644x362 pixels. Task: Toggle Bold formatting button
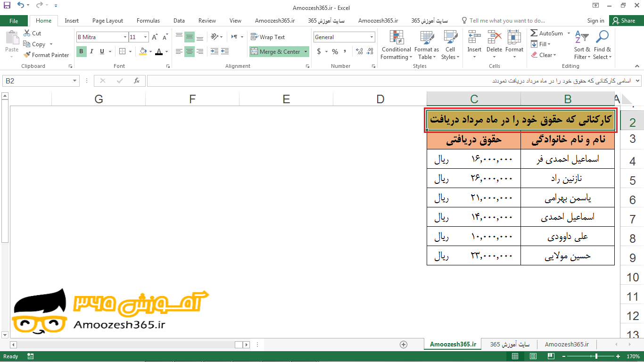coord(81,52)
